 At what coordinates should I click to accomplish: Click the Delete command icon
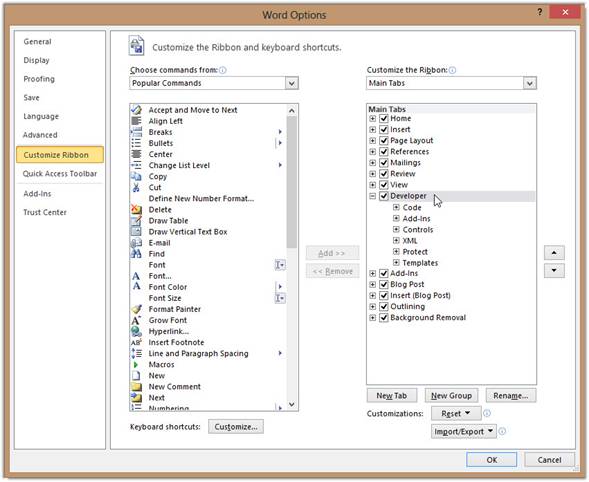click(136, 209)
